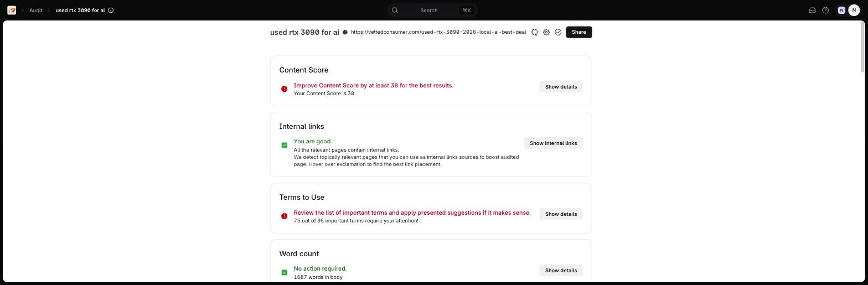Click 'No action required.' status text
The image size is (868, 285).
(x=321, y=268)
